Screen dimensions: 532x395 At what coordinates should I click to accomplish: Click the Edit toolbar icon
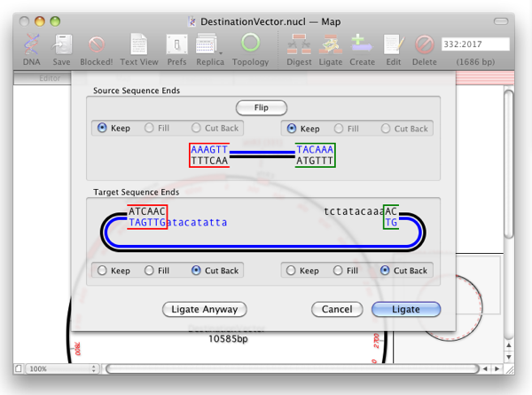394,49
